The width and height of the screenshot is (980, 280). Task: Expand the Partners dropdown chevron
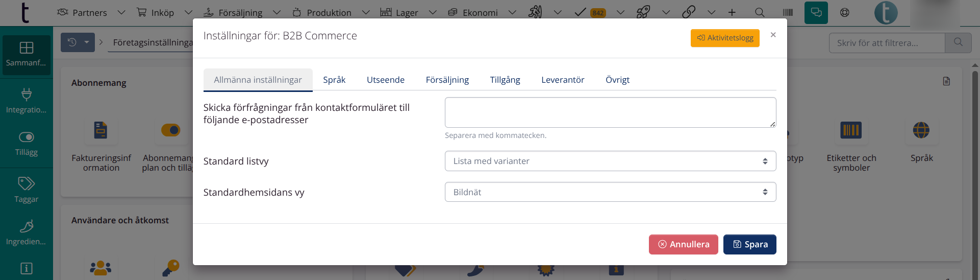[x=121, y=12]
